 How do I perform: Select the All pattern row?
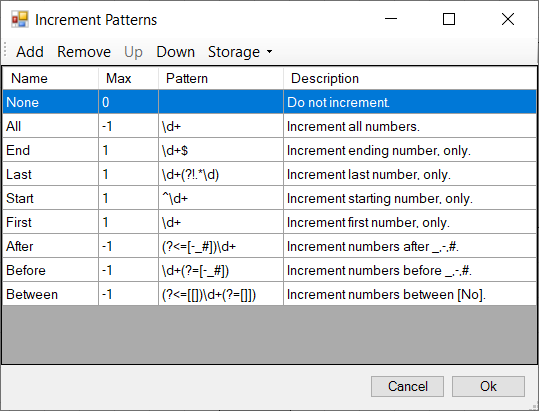tap(270, 126)
